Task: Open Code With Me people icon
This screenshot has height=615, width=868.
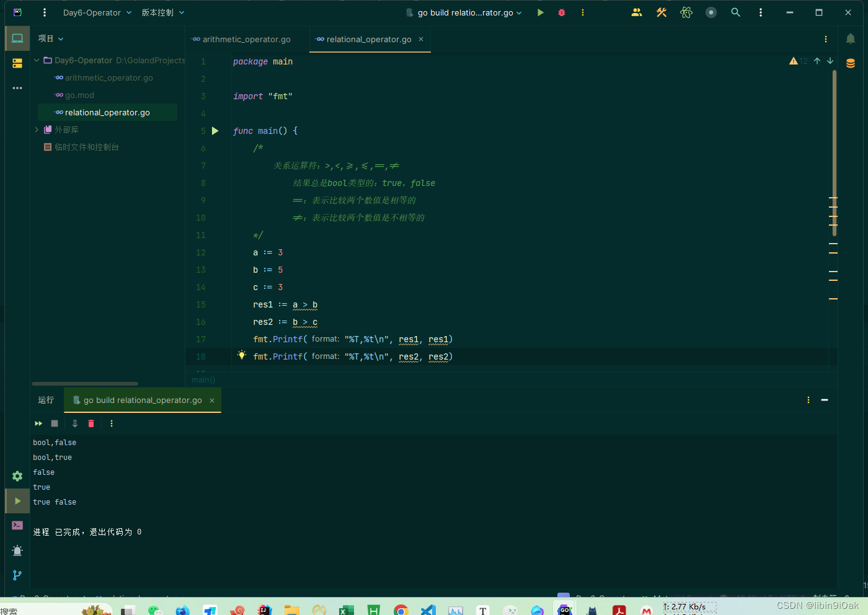Action: point(637,12)
